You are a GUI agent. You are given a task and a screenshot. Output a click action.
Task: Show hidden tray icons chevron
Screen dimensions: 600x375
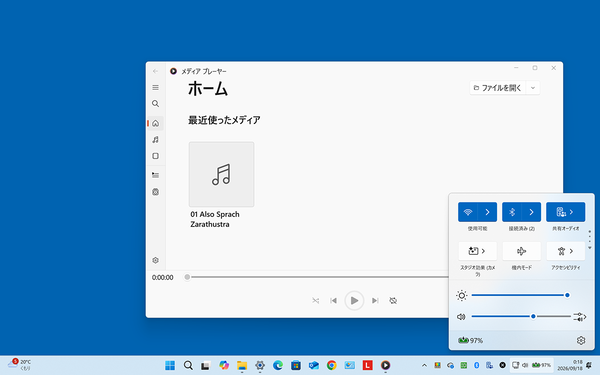pos(424,365)
